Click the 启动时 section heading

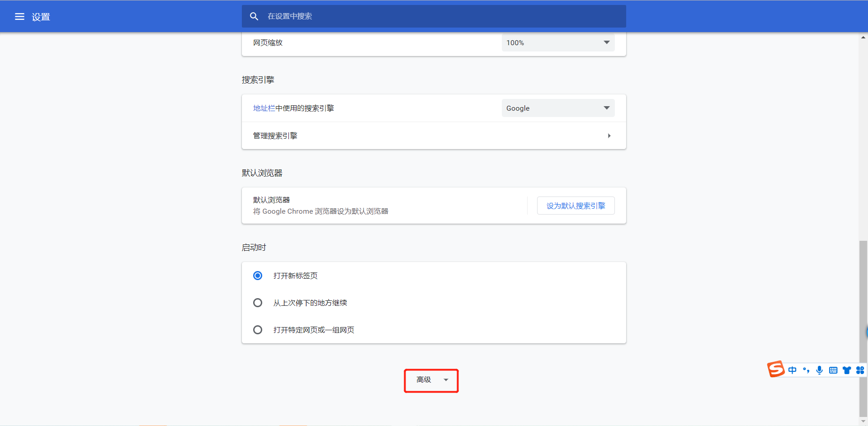254,248
